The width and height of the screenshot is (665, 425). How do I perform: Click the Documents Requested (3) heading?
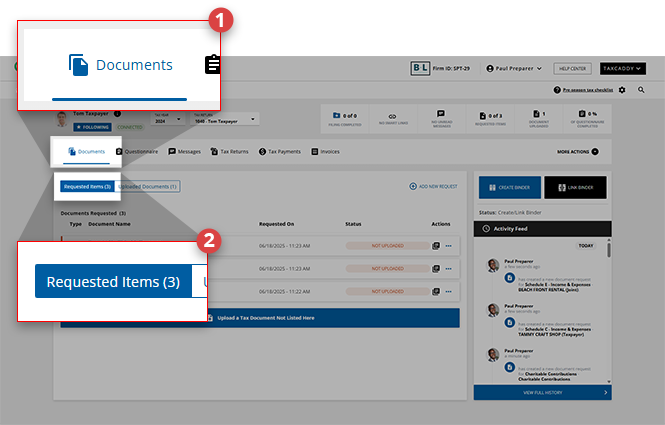click(93, 213)
